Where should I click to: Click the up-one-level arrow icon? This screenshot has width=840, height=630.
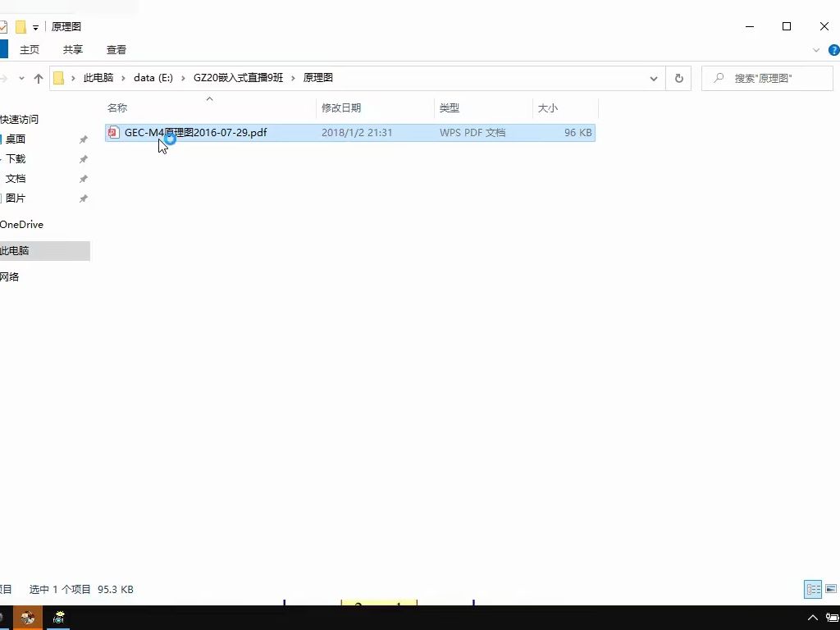tap(39, 78)
